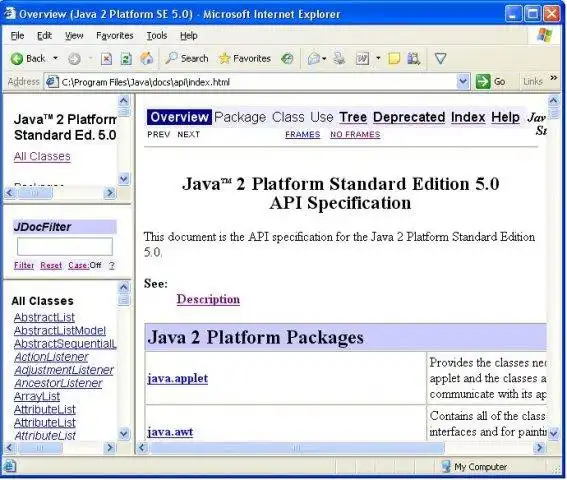
Task: Open the AdjustmentListener interface link
Action: point(64,370)
